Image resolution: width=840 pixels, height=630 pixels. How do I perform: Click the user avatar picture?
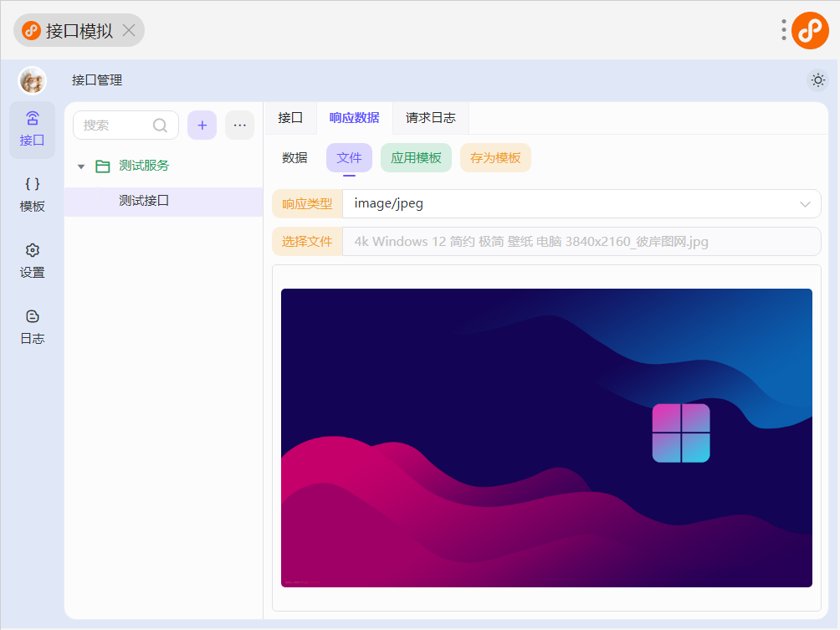coord(32,81)
